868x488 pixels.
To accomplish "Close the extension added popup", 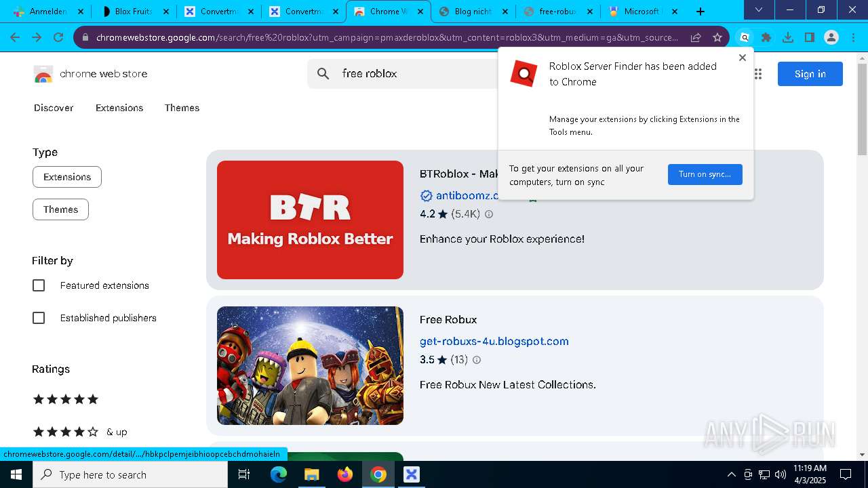I will point(743,58).
